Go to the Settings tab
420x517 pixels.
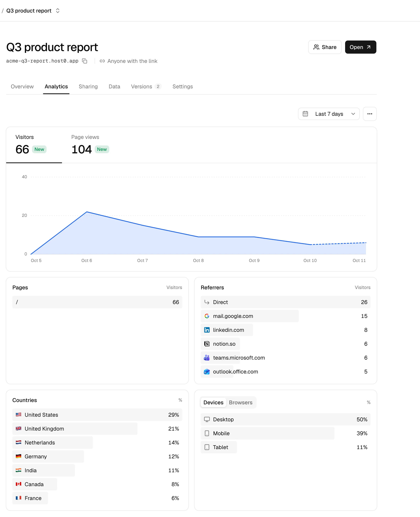point(182,86)
